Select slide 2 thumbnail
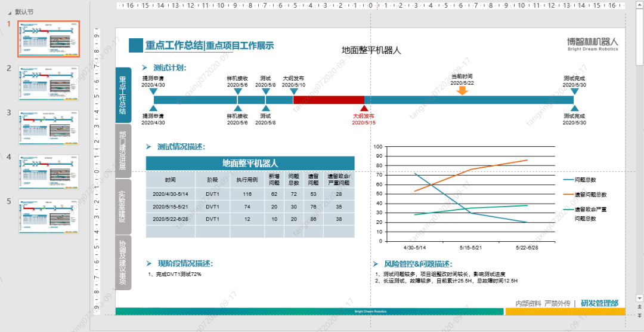This screenshot has height=332, width=644. point(48,83)
